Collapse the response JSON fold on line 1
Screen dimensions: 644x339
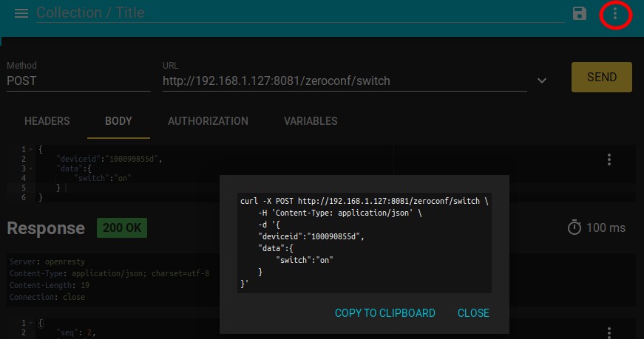30,323
